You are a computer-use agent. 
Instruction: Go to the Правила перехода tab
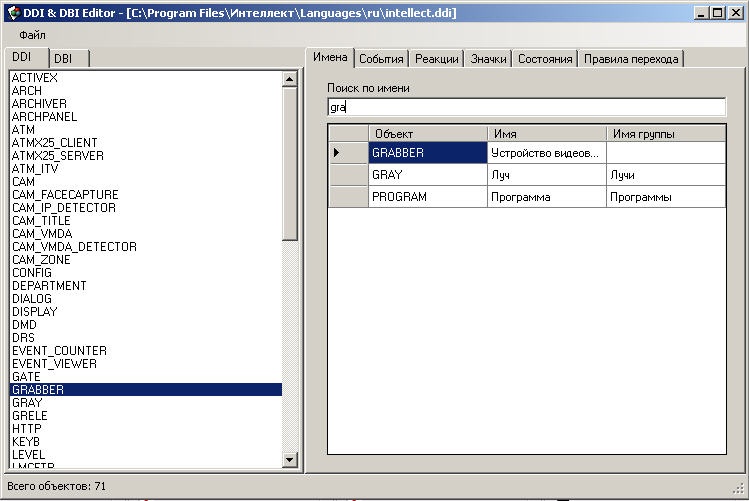631,59
